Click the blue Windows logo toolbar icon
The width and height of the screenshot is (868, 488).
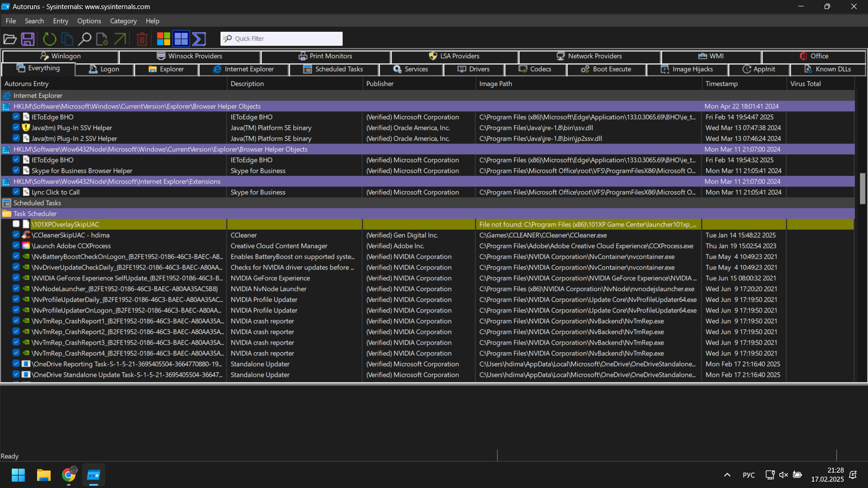tap(181, 39)
